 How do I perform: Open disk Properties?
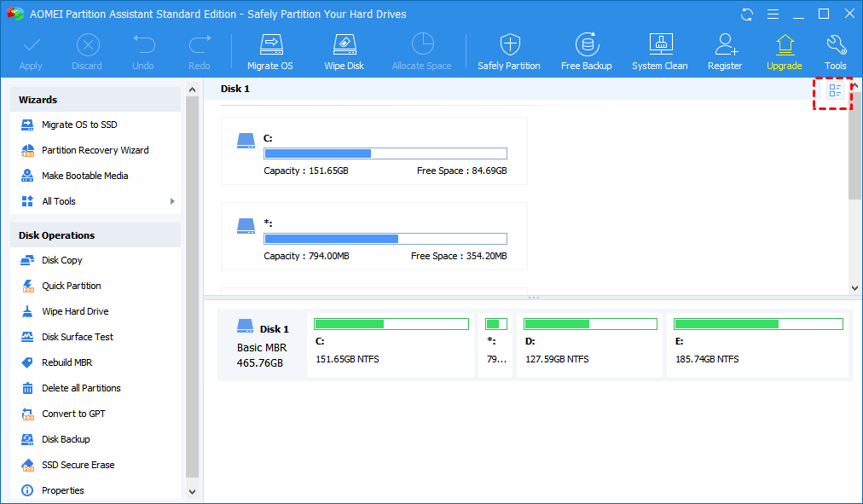[x=63, y=491]
